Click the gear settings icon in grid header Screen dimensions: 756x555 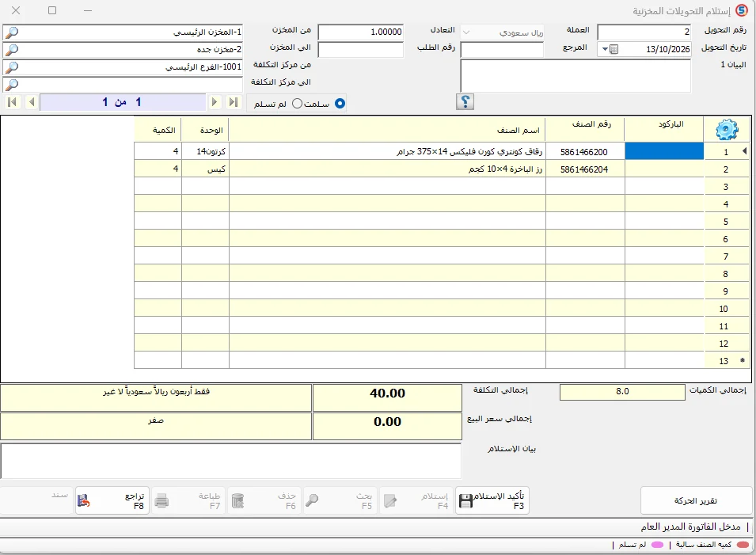click(x=727, y=129)
